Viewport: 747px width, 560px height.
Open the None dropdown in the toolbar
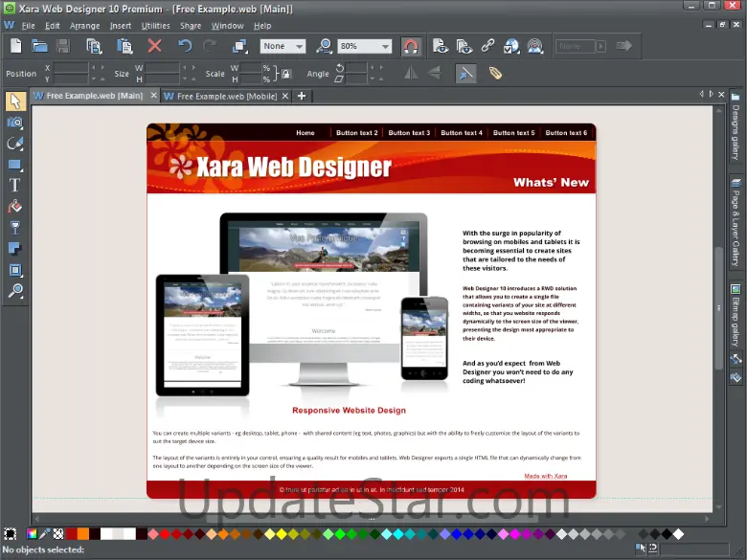click(x=298, y=46)
